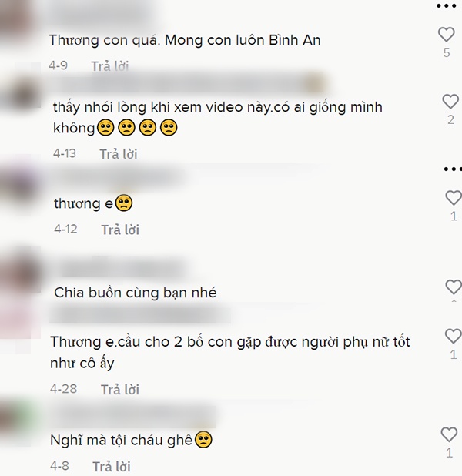462x476 pixels.
Task: Open the profile picture beside "thấy nhói lòng" comment
Action: [20, 88]
